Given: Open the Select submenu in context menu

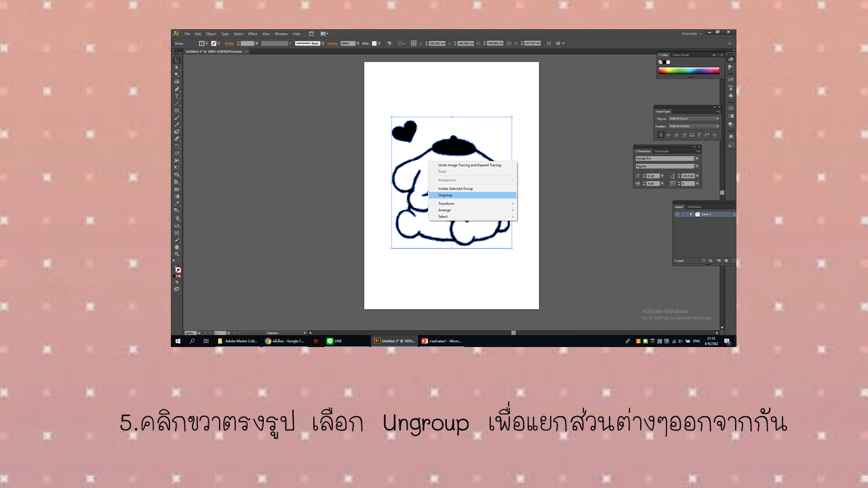Looking at the screenshot, I should pos(472,217).
